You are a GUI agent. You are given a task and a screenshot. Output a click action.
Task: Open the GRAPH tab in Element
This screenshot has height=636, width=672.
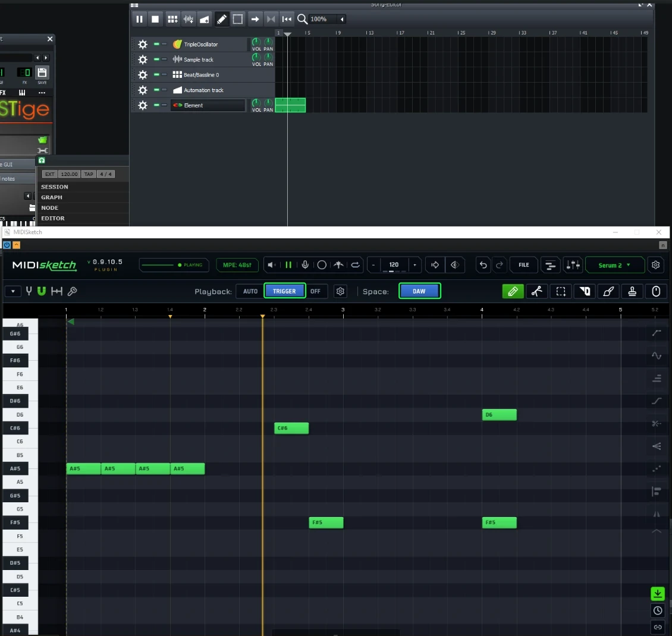pos(51,197)
